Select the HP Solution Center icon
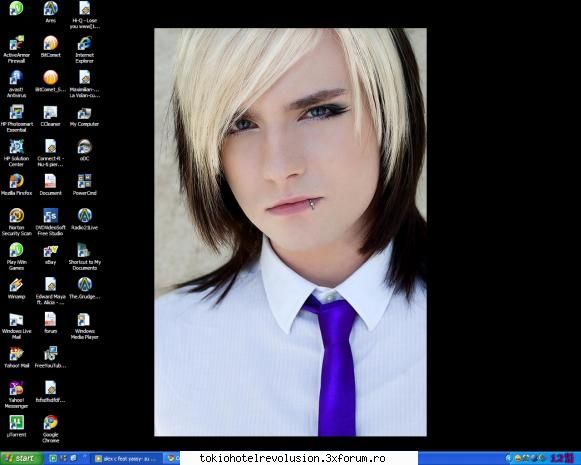Viewport: 581px width, 465px height. pyautogui.click(x=16, y=153)
